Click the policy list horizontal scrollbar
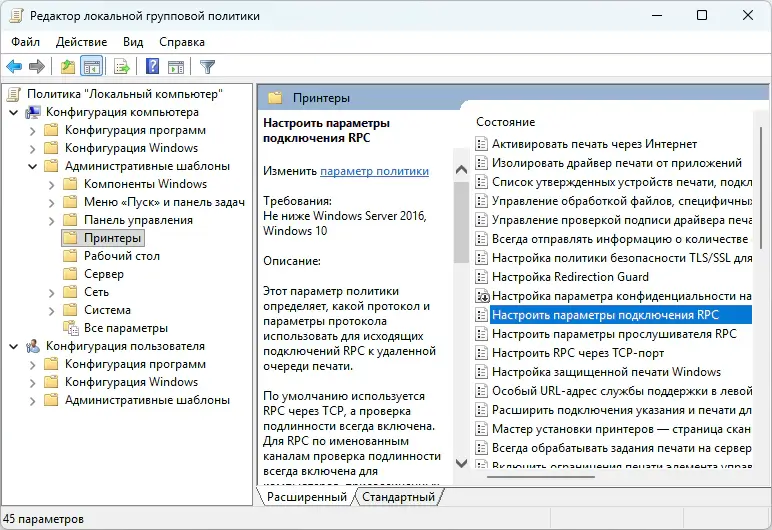Screen dimensions: 772x530 click(x=541, y=477)
